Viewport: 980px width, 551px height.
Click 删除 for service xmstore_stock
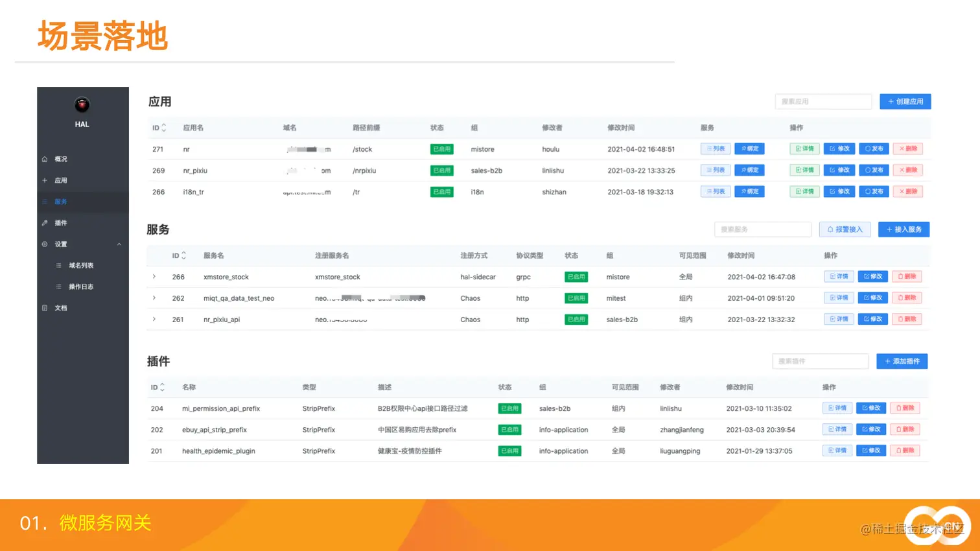(907, 276)
